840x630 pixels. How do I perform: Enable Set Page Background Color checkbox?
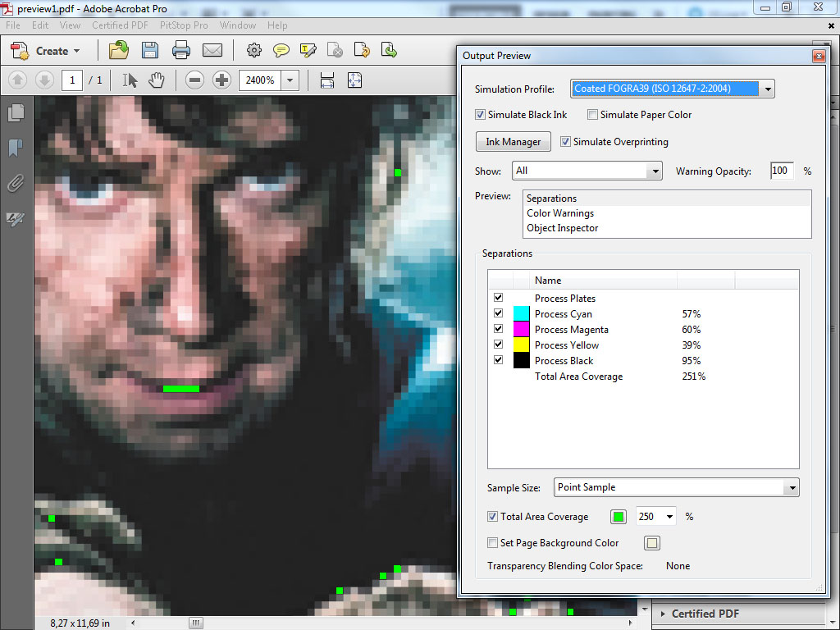(492, 543)
